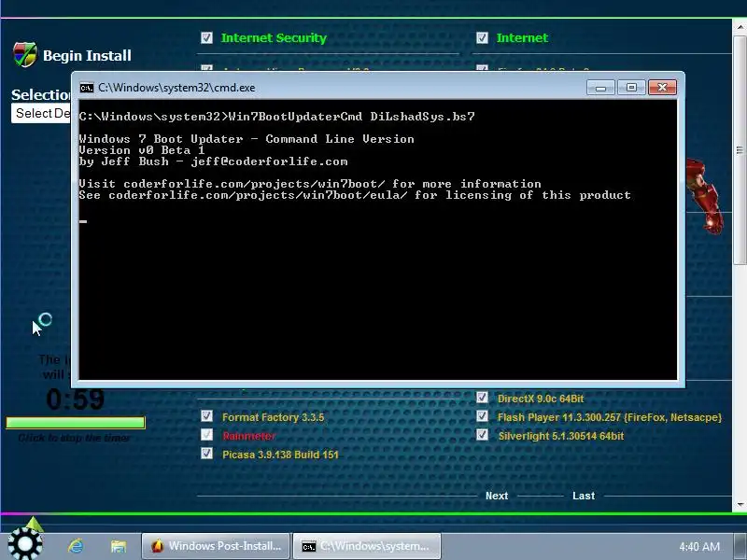Viewport: 747px width, 560px height.
Task: Click the Show Desktop strip
Action: [x=740, y=546]
